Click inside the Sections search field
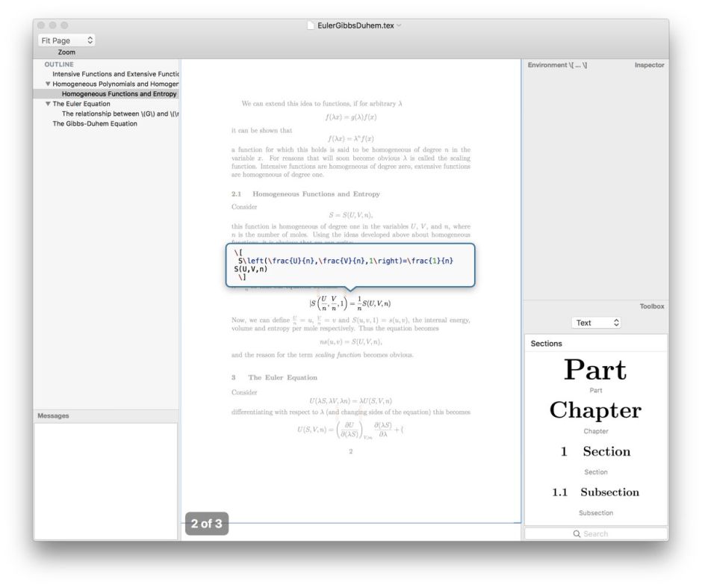The image size is (702, 588). point(597,533)
